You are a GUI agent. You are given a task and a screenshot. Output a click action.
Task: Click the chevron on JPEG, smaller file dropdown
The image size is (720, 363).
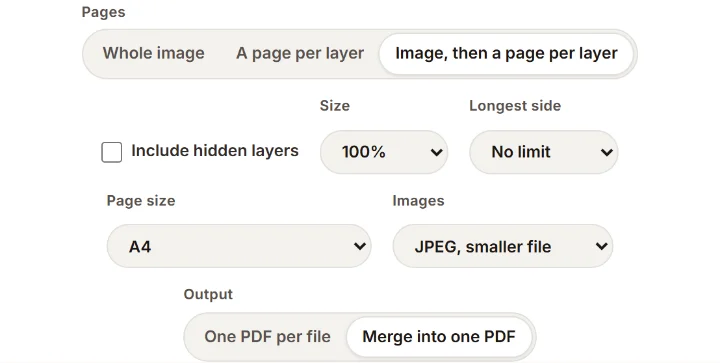pyautogui.click(x=602, y=246)
